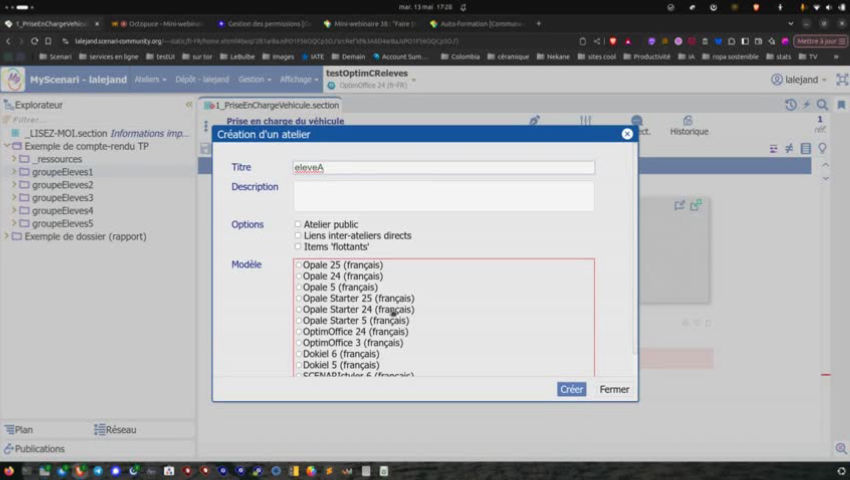Select the Opale 25 (français) model
The image size is (850, 480).
[299, 265]
